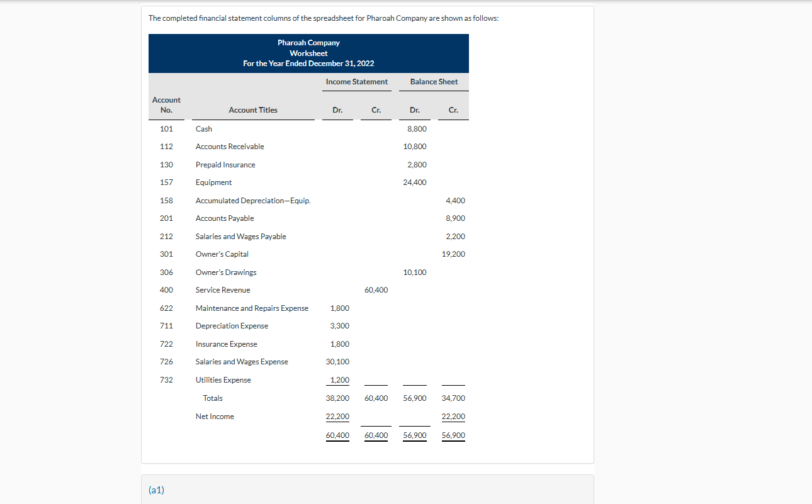This screenshot has height=504, width=812.
Task: Select the final balancing total 56,900
Action: coord(415,435)
